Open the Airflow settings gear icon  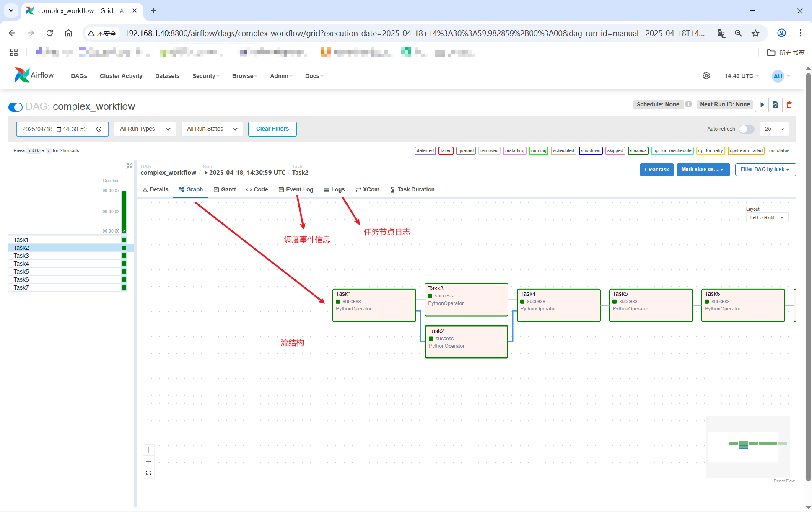pyautogui.click(x=706, y=76)
